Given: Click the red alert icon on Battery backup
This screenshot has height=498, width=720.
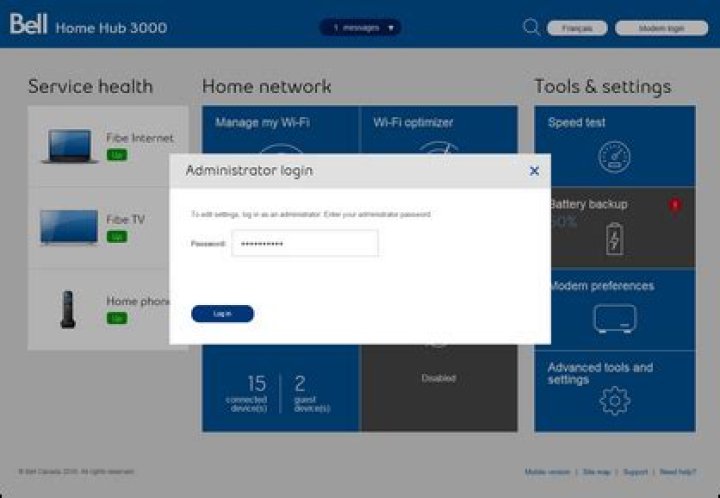Looking at the screenshot, I should (x=675, y=205).
